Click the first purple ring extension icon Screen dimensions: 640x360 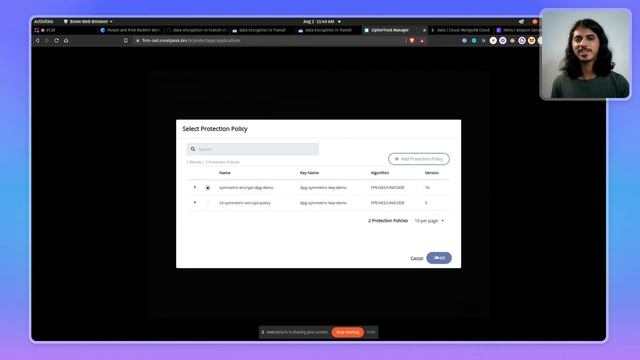(503, 40)
